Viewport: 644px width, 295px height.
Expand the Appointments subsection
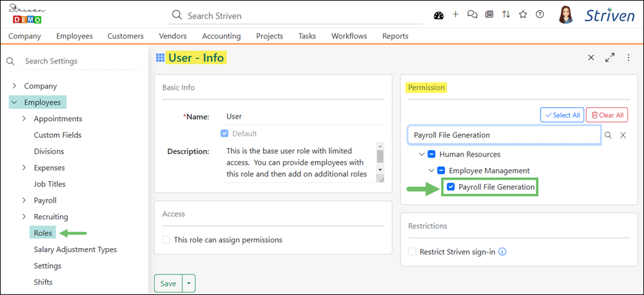[x=24, y=119]
